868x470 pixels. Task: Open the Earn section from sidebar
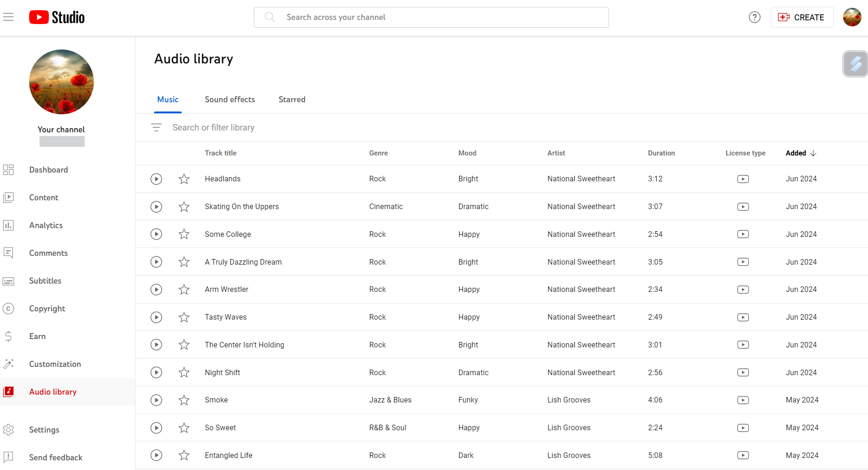(37, 336)
